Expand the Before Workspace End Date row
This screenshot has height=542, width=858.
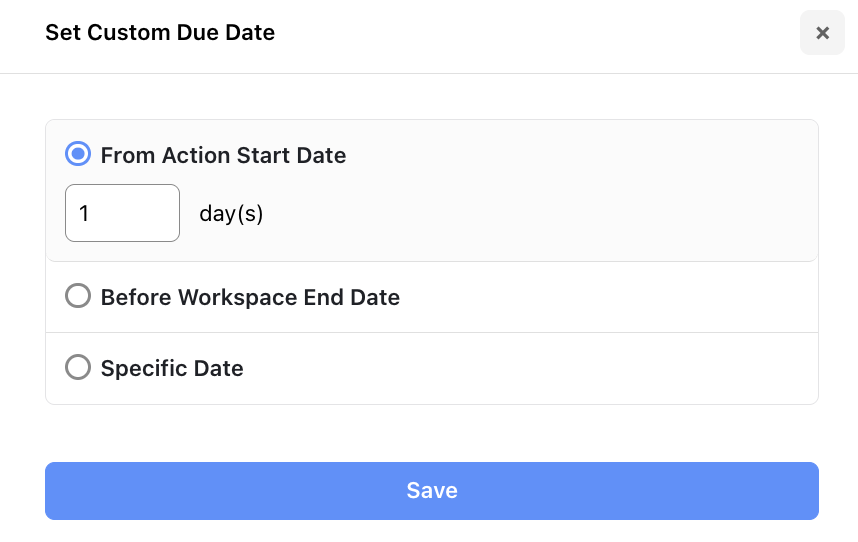click(600, 297)
